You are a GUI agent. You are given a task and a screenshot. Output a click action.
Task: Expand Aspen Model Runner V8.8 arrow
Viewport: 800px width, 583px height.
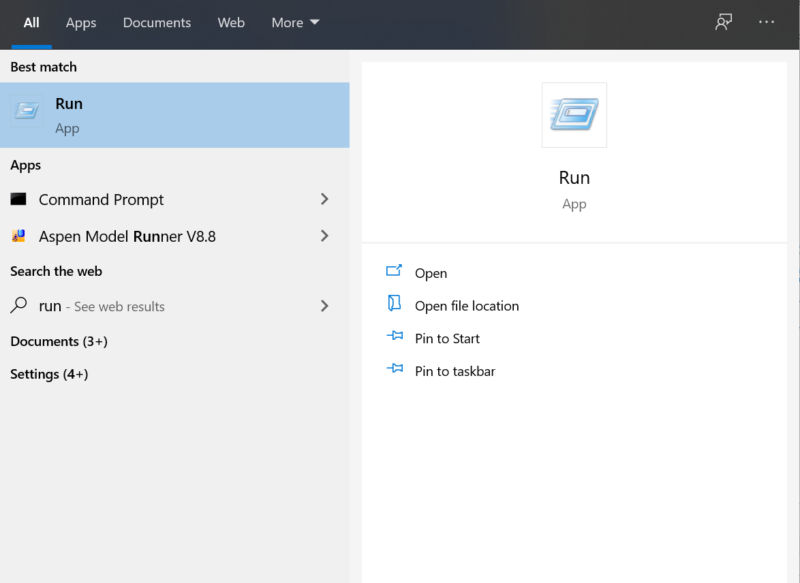(324, 237)
